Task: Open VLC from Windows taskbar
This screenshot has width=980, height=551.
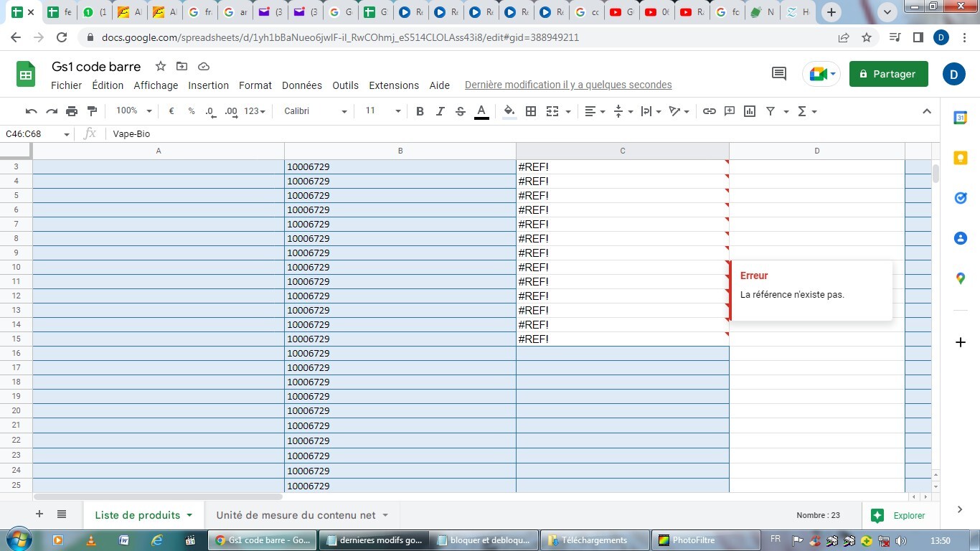Action: [90, 540]
